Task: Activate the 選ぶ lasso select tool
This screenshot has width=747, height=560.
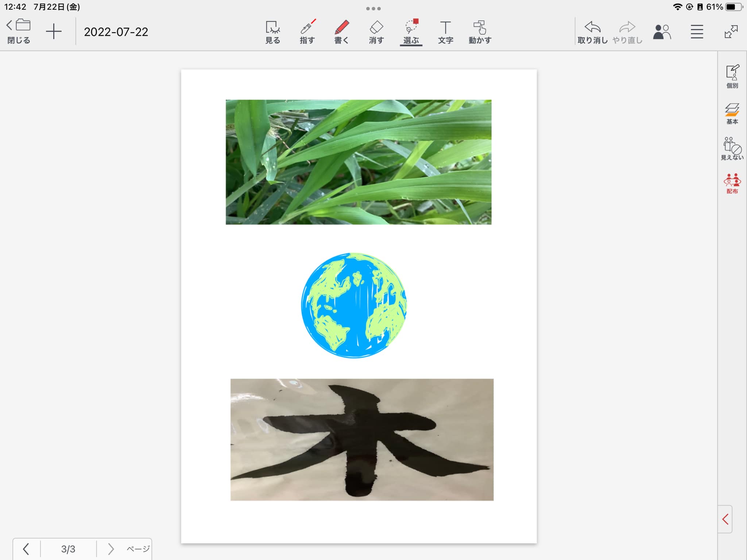Action: point(411,32)
